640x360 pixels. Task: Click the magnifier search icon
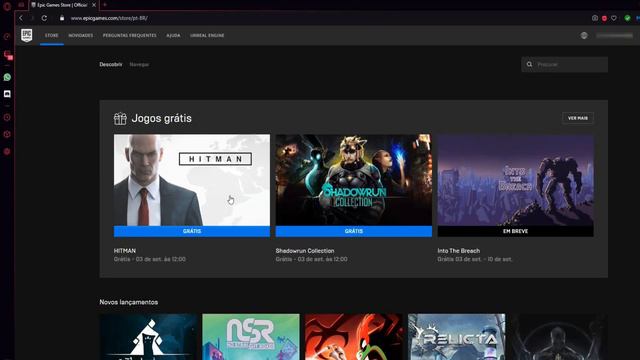pos(529,64)
